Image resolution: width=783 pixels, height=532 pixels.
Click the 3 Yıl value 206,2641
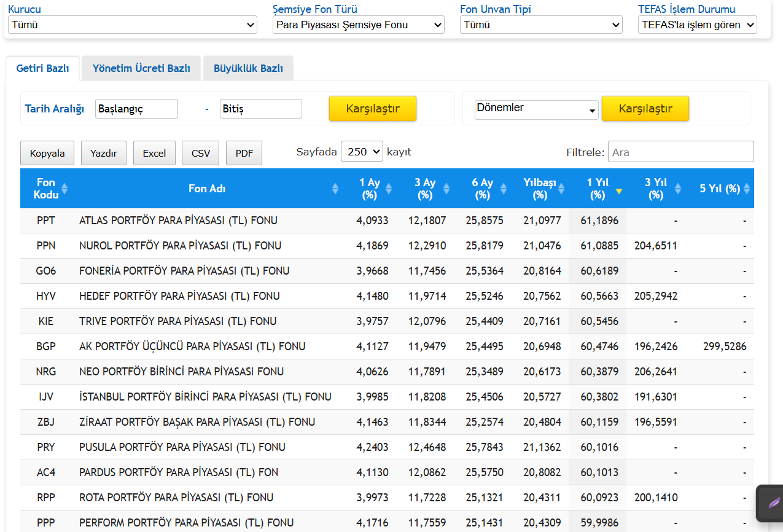(656, 372)
